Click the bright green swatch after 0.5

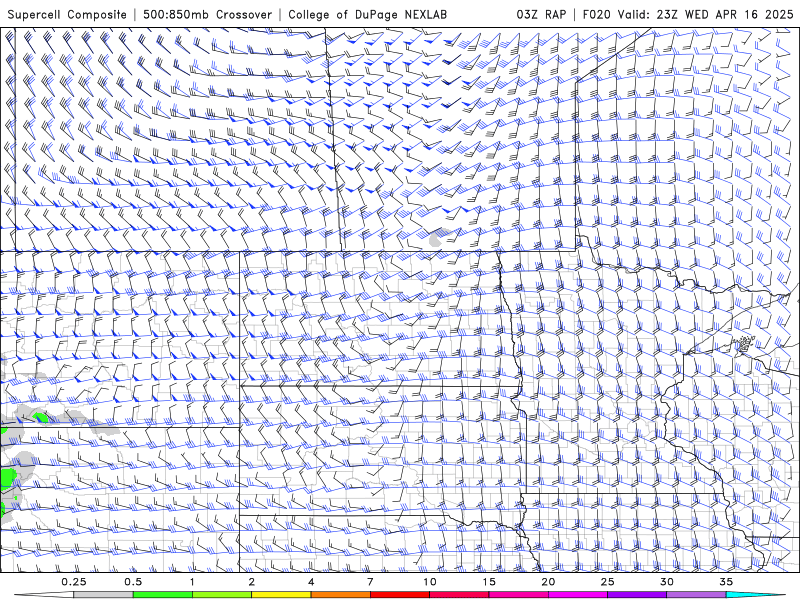click(x=163, y=595)
